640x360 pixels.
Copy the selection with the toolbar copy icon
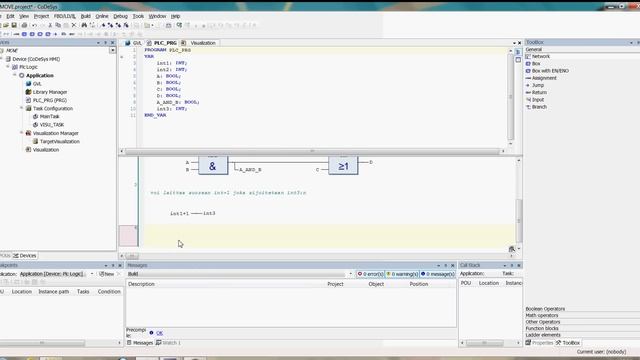coord(58,25)
